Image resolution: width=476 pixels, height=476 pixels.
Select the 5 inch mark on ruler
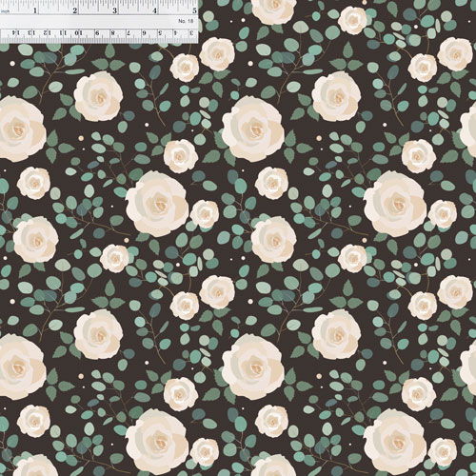194,10
